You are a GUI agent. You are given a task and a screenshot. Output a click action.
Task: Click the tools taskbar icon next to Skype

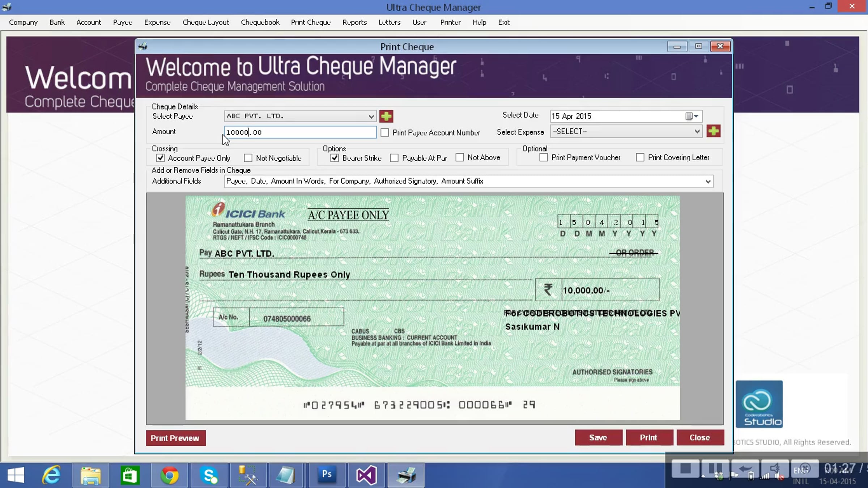coord(248,475)
